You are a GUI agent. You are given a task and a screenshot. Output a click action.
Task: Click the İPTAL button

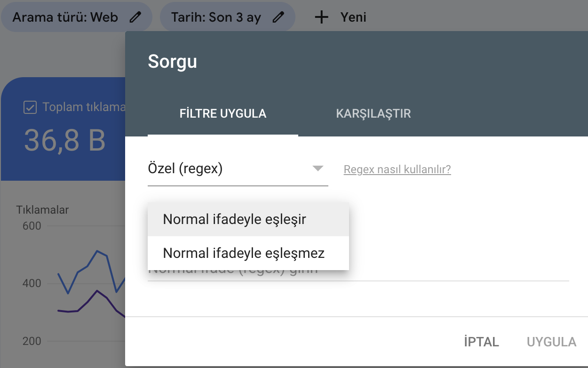coord(481,342)
